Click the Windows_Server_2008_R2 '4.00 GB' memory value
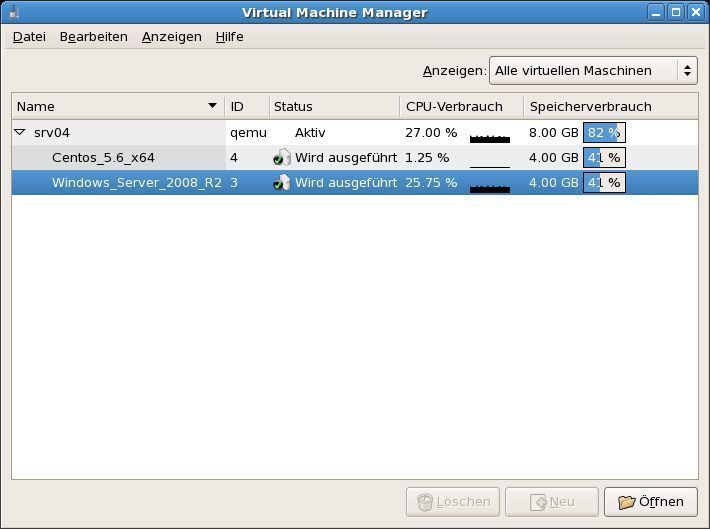The image size is (710, 529). pyautogui.click(x=554, y=183)
